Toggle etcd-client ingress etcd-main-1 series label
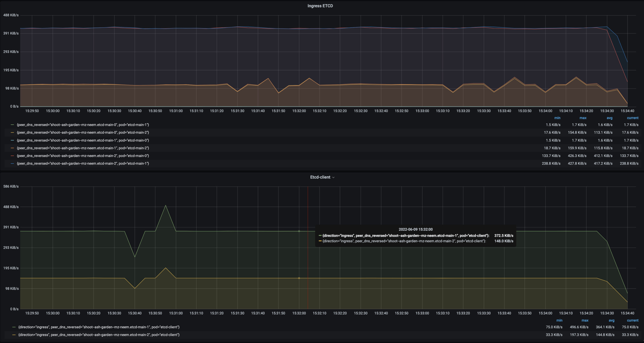The image size is (644, 343). [99, 327]
